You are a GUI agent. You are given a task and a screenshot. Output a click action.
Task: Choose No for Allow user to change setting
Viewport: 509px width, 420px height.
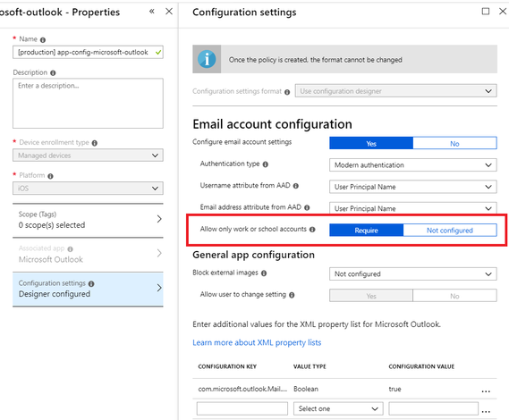click(454, 296)
